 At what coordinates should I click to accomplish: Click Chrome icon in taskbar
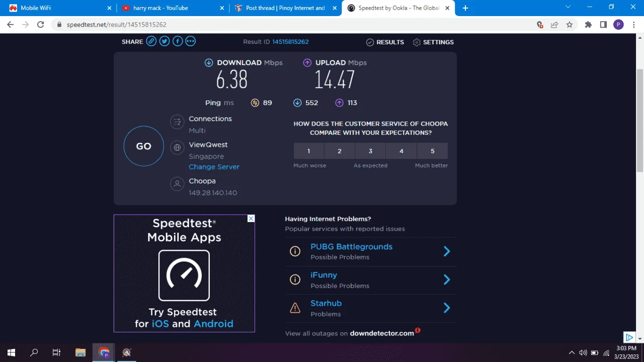[104, 352]
